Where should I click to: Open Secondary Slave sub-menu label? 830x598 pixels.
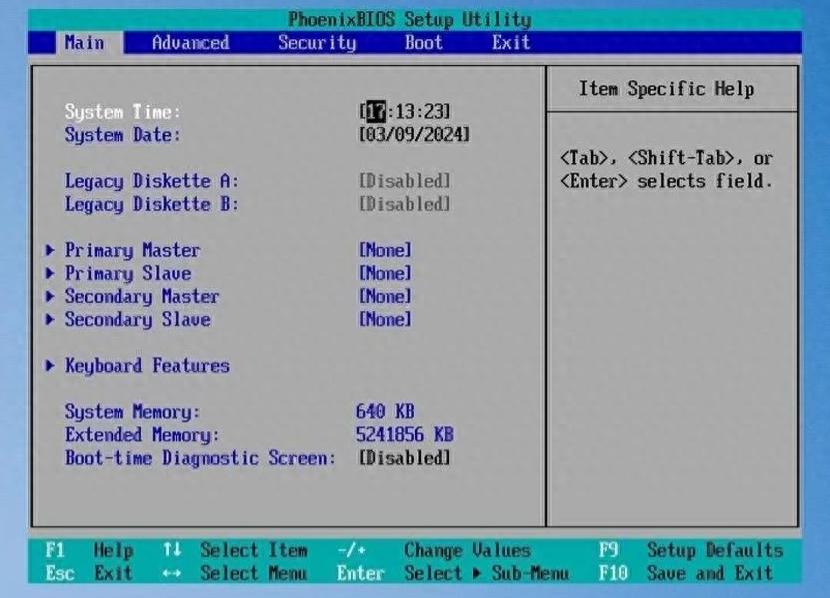point(138,320)
